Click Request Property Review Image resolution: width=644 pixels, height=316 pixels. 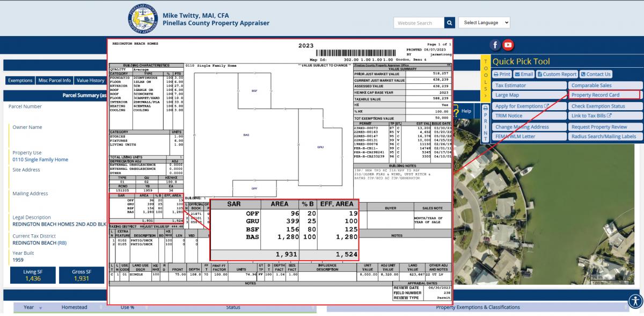605,127
